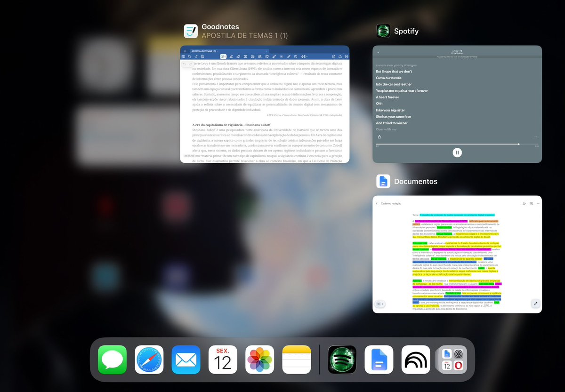Screen dimensions: 565x392
Task: Toggle Goodnotes sidebar panel icon
Action: pos(183,56)
